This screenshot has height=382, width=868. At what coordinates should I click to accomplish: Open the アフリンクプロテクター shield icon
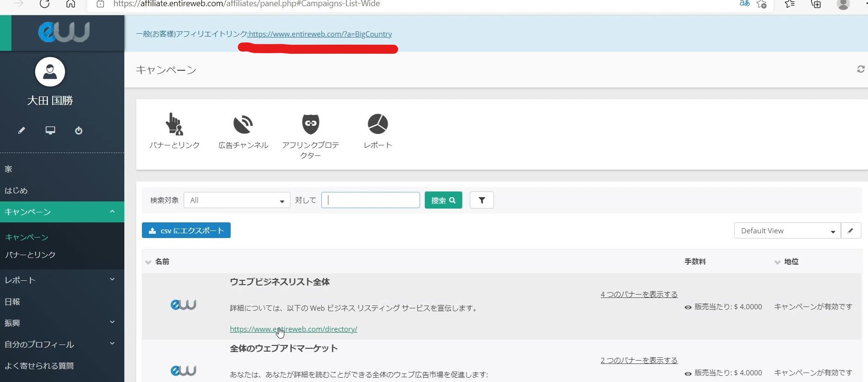point(311,124)
